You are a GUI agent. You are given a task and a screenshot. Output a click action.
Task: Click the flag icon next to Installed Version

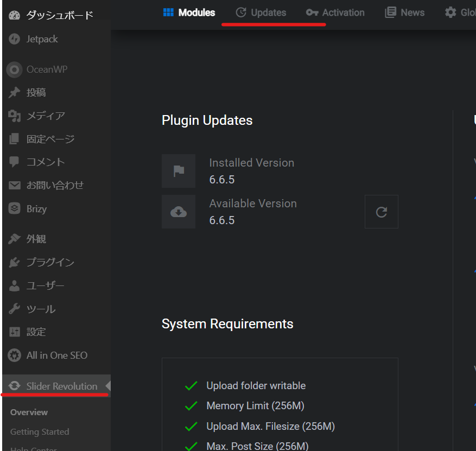(179, 171)
